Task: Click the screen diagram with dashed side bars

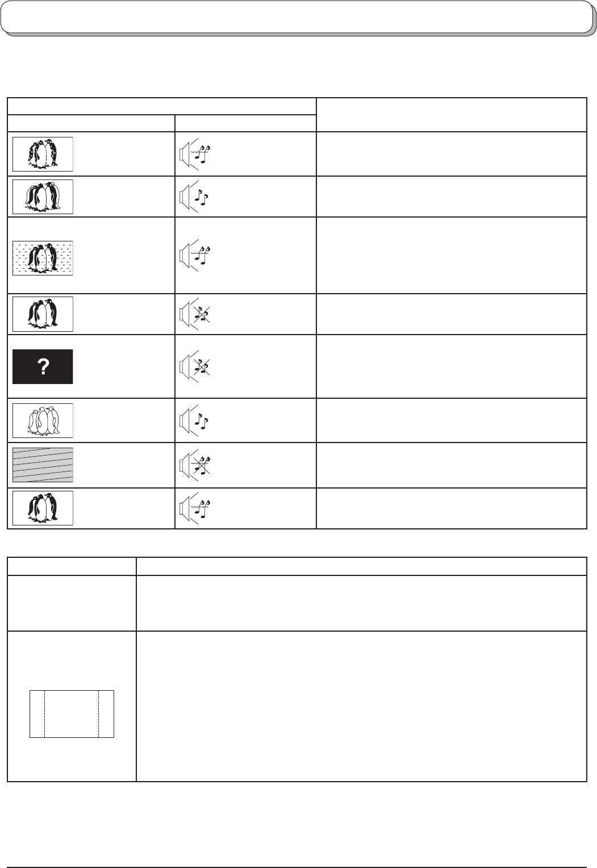Action: click(72, 714)
